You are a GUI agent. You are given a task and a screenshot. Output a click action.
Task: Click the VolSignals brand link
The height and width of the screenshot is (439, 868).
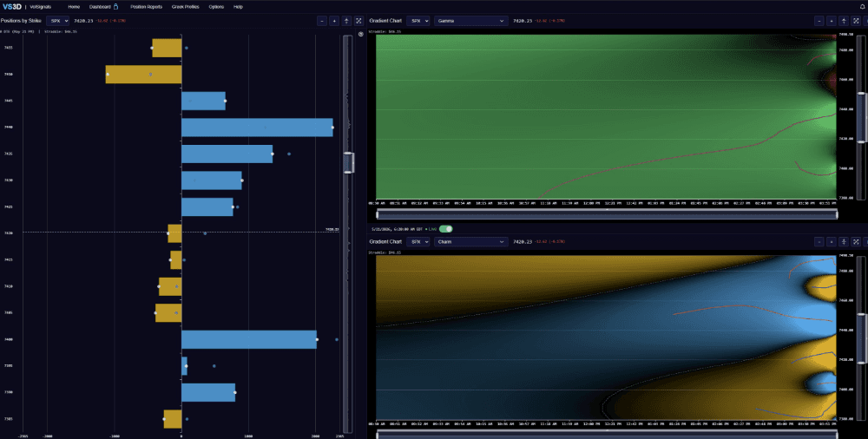(41, 7)
